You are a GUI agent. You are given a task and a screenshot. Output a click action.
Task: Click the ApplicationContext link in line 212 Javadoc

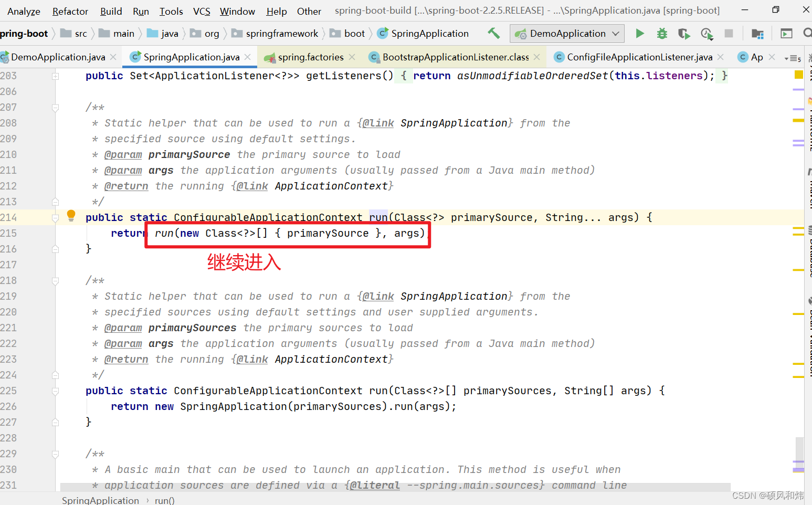coord(331,186)
